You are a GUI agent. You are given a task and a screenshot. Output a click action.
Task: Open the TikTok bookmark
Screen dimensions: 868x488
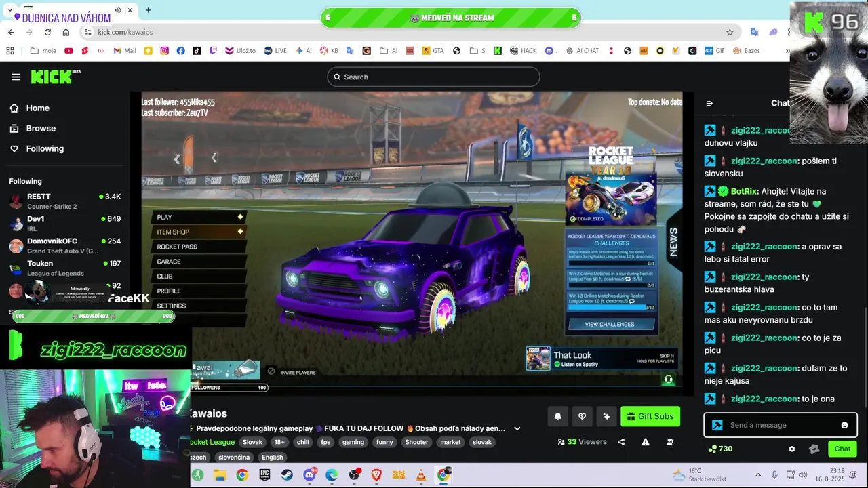[x=197, y=51]
